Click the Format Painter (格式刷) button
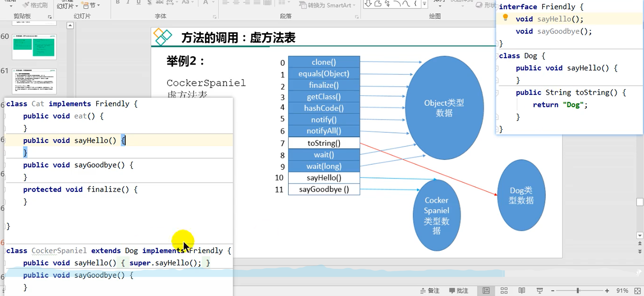644x296 pixels. click(x=35, y=5)
